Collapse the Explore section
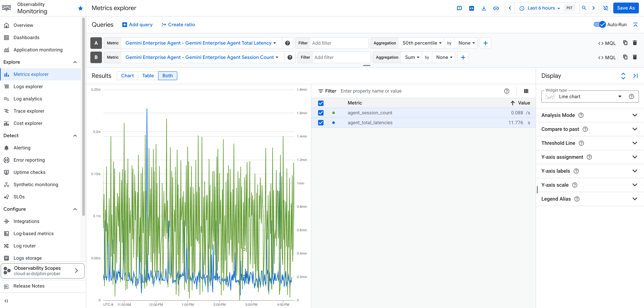The height and width of the screenshot is (308, 644). pyautogui.click(x=75, y=62)
